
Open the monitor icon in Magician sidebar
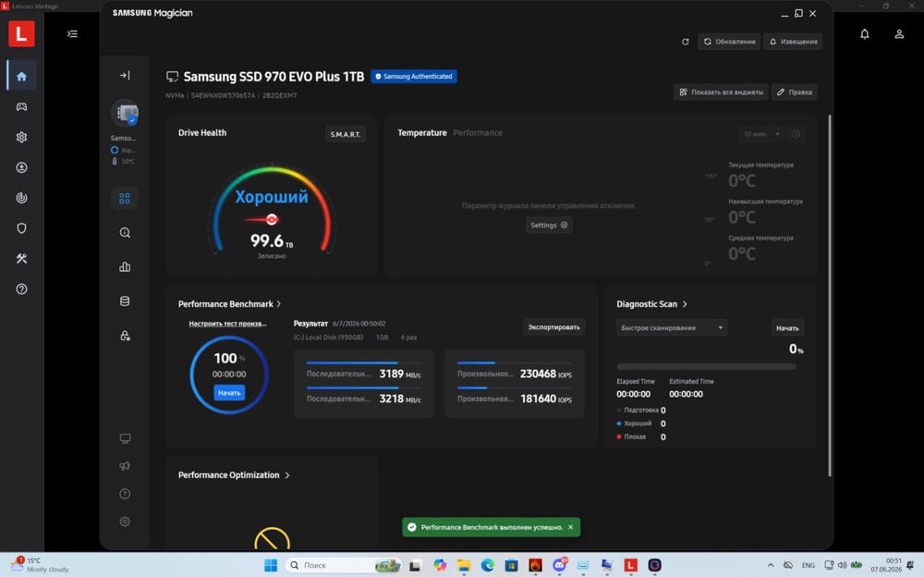tap(125, 438)
